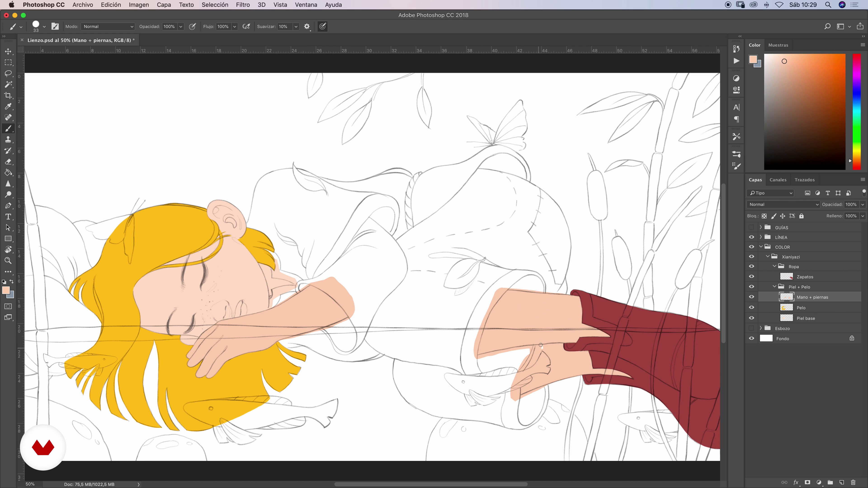Select the Lasso tool
Viewport: 868px width, 488px height.
pos(8,73)
